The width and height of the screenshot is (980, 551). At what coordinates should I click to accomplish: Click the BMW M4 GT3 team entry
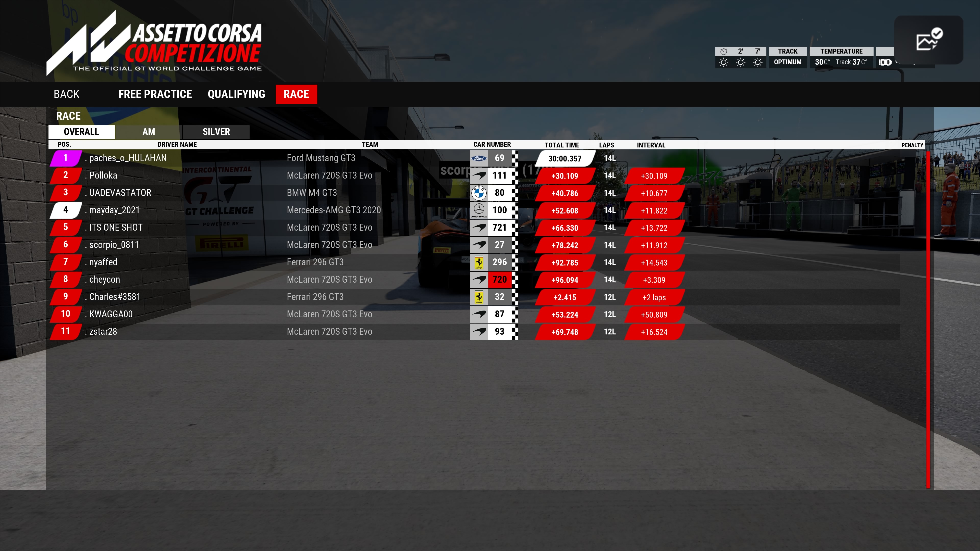point(312,193)
